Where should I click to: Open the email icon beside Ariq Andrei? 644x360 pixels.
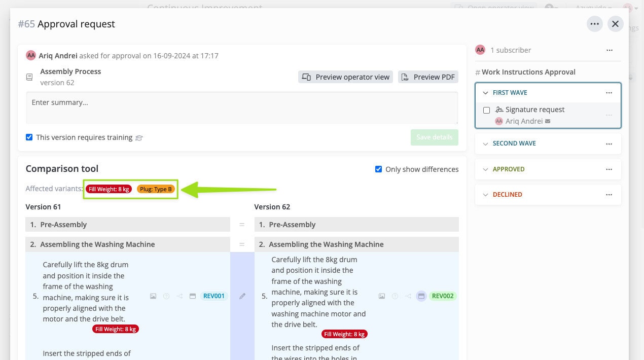coord(547,121)
